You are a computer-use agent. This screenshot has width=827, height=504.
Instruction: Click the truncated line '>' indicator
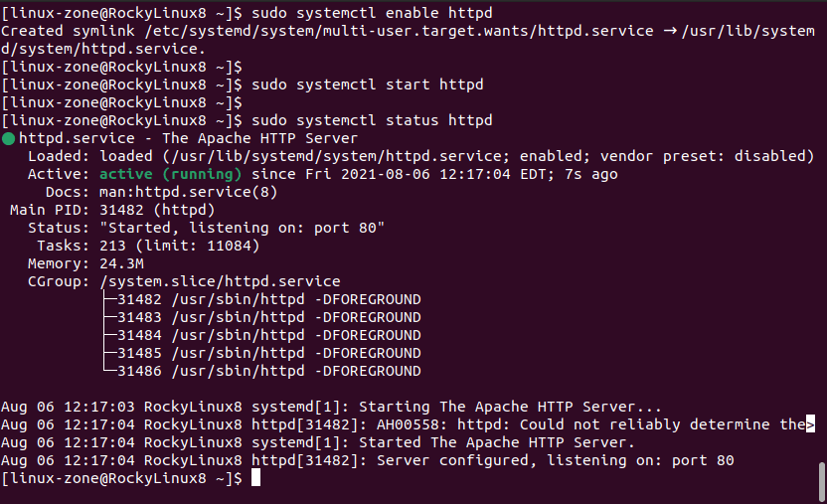click(810, 423)
